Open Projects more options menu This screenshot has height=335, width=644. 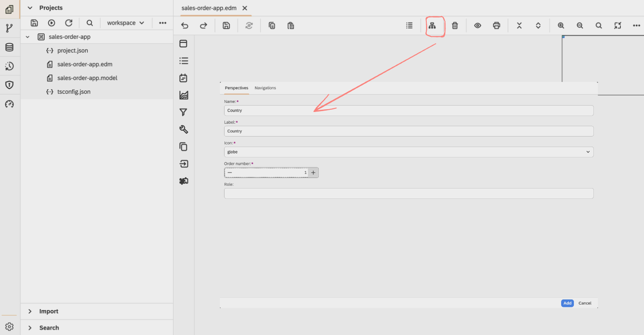click(163, 23)
